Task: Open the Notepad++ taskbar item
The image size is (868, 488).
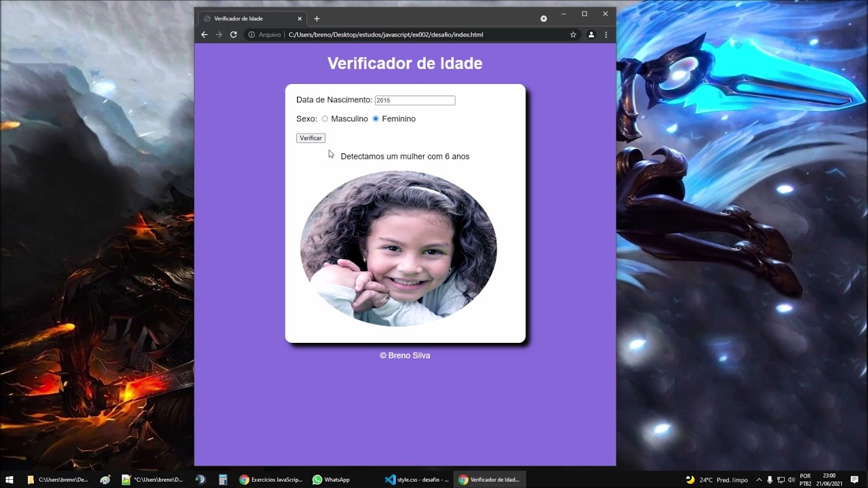Action: pyautogui.click(x=153, y=479)
